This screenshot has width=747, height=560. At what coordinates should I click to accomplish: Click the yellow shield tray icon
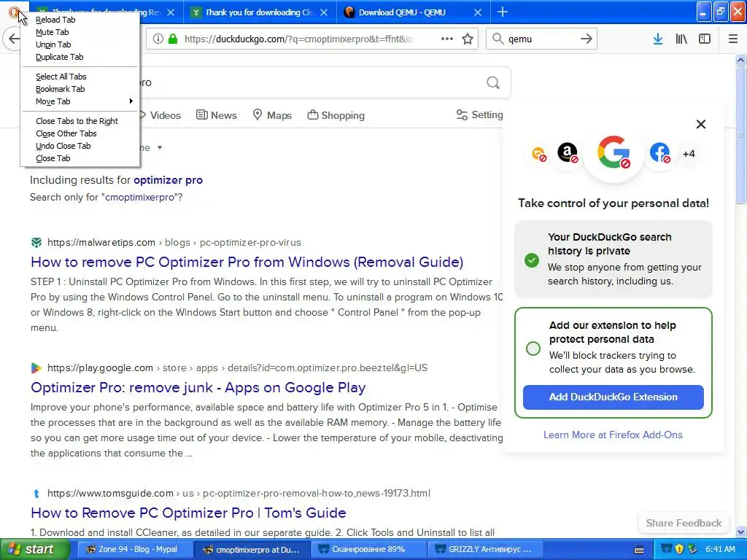point(680,549)
